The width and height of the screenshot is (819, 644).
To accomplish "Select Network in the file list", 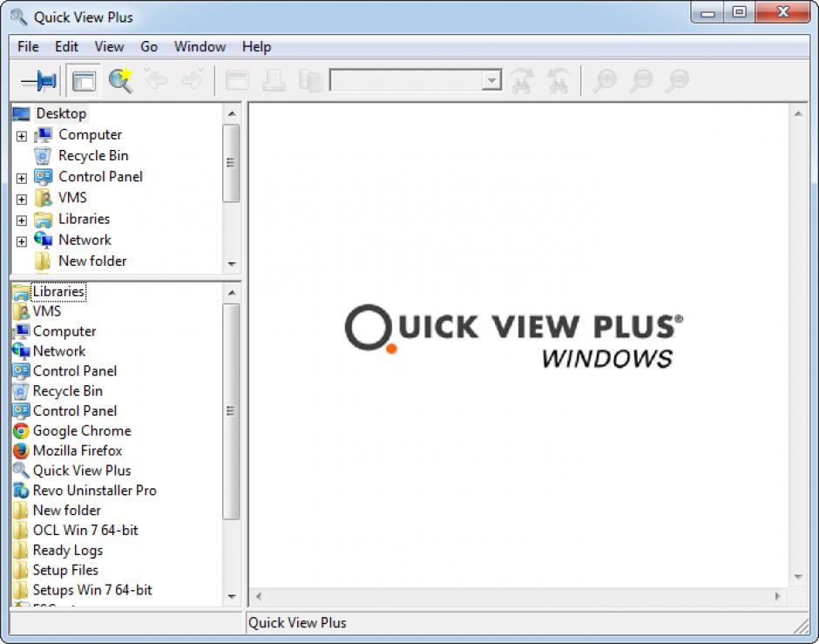I will coord(59,351).
